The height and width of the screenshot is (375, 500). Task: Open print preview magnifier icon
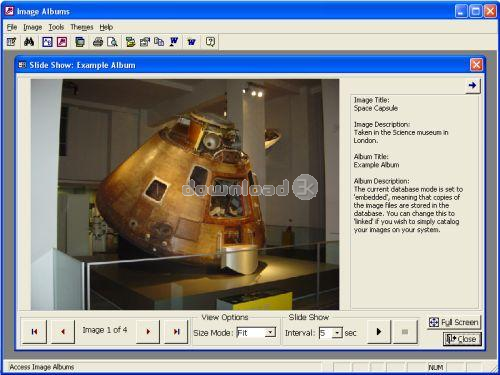112,42
